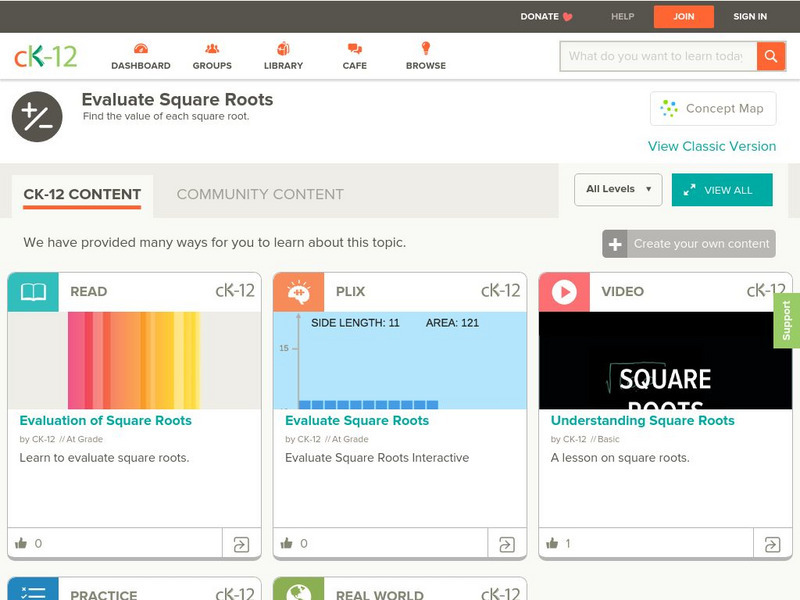Open share arrow on the VIDEO card
This screenshot has width=800, height=600.
click(x=772, y=544)
